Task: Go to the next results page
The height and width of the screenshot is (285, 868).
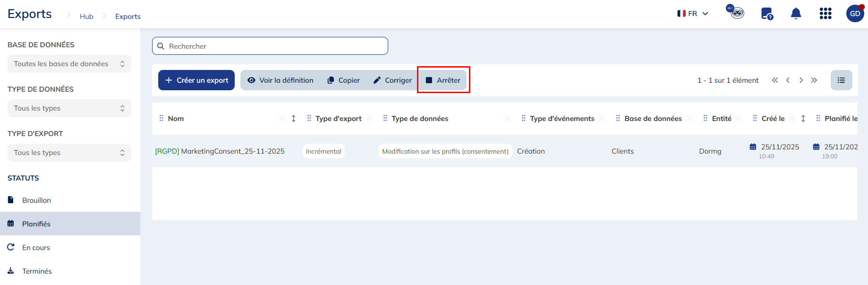Action: pos(801,80)
